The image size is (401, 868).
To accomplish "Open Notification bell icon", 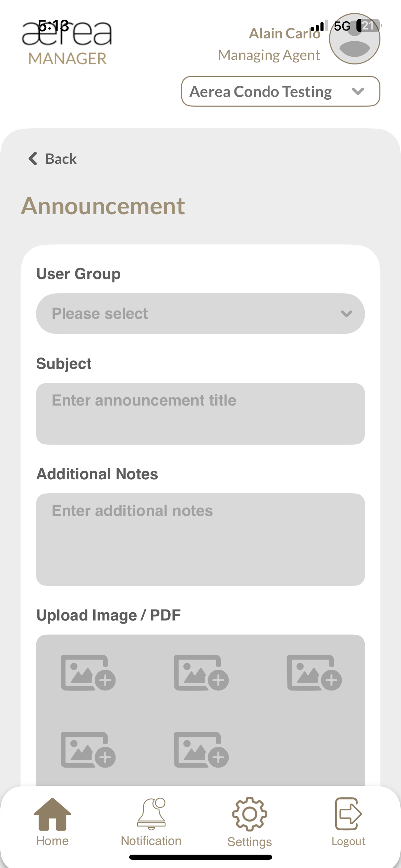I will pyautogui.click(x=151, y=814).
